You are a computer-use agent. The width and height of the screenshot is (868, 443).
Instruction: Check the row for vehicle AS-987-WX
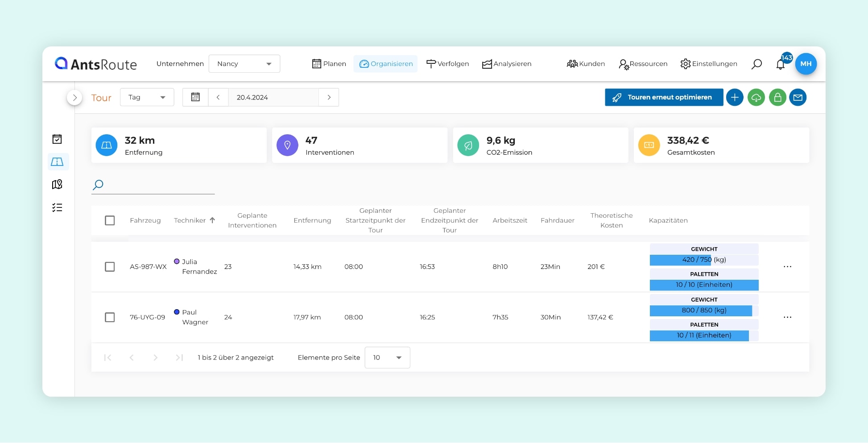point(110,267)
